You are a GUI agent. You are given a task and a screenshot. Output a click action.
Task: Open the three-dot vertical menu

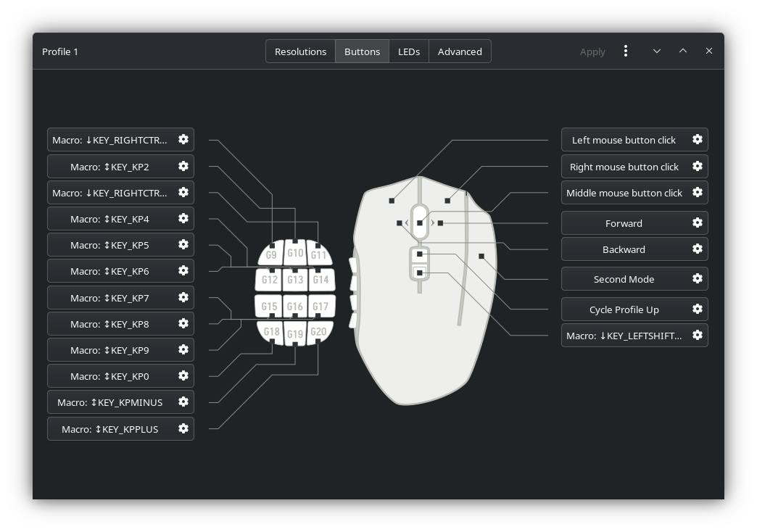[x=626, y=51]
